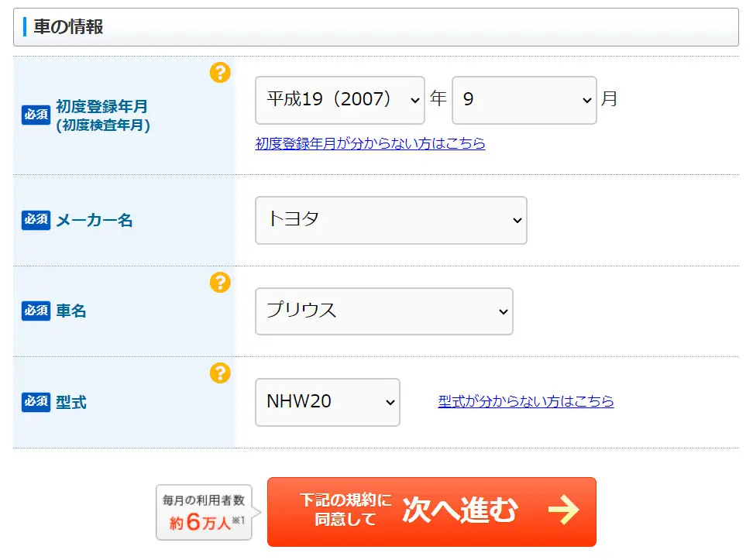Click the 毎月の利用者数 約6万人 badge
The height and width of the screenshot is (560, 753).
click(205, 512)
